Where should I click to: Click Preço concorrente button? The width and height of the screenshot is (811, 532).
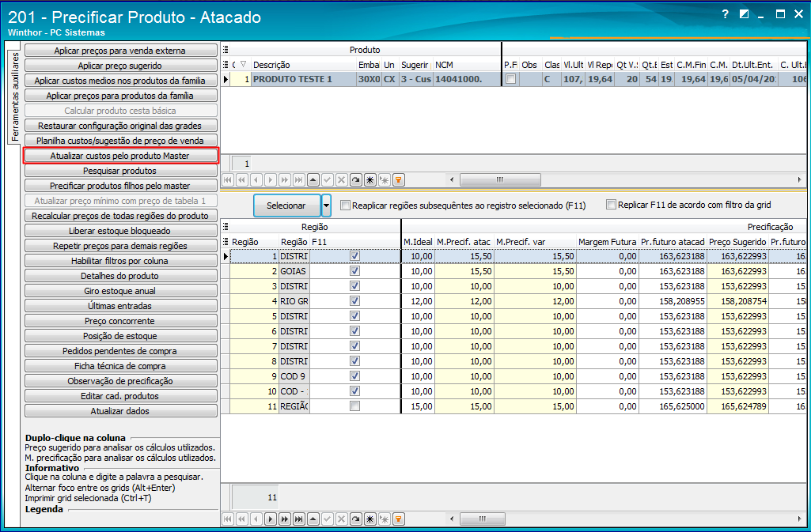(x=120, y=321)
